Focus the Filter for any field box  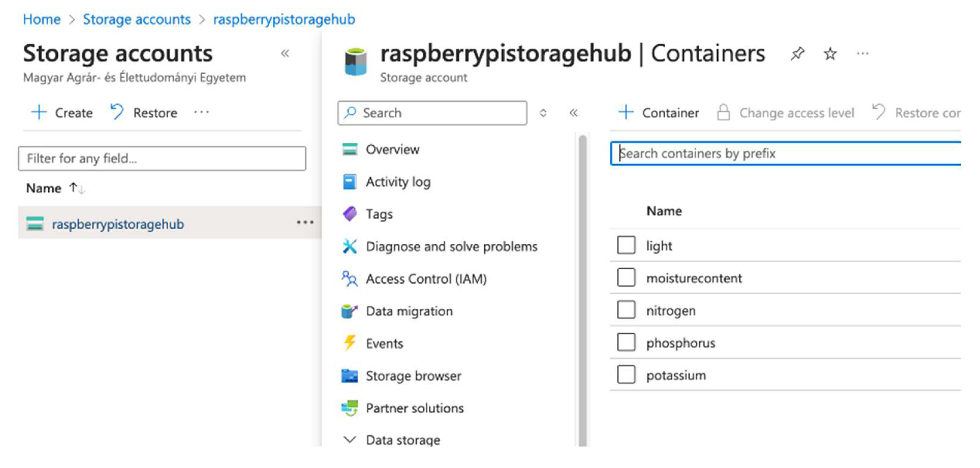(162, 158)
